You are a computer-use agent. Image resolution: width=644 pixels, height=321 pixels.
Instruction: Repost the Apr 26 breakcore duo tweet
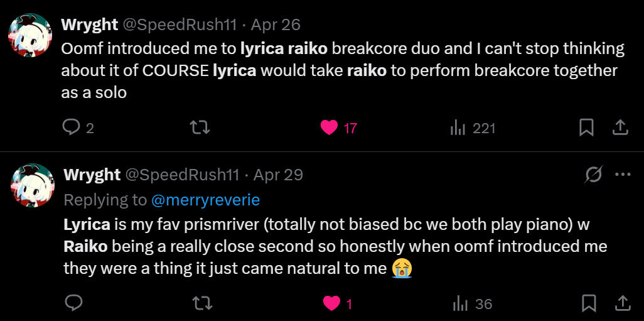click(200, 128)
